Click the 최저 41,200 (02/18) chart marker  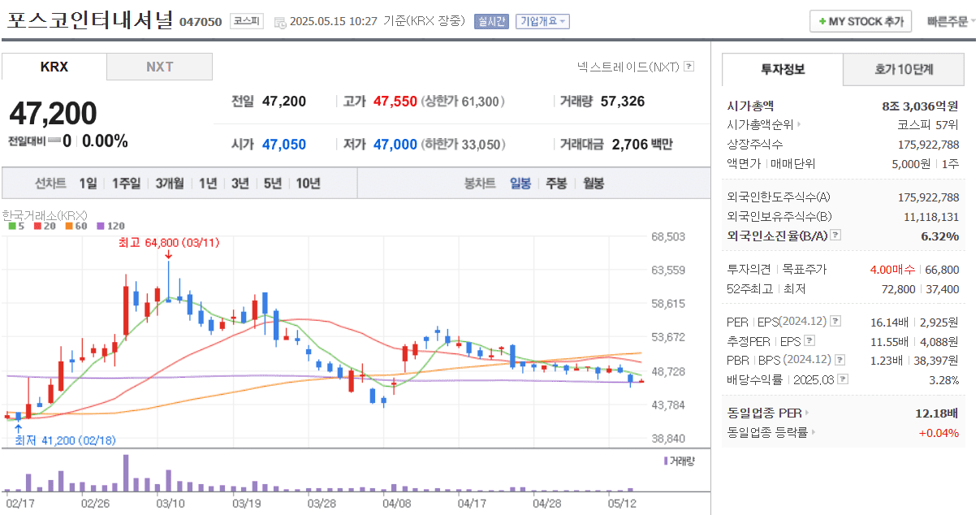pyautogui.click(x=65, y=439)
